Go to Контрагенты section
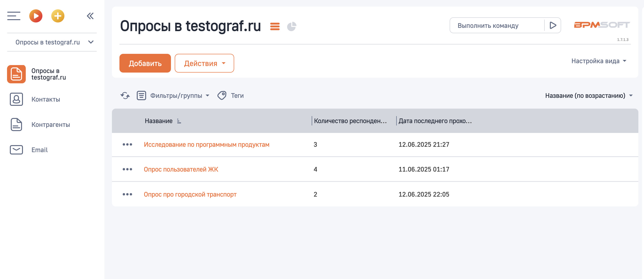The height and width of the screenshot is (279, 644). coord(51,125)
